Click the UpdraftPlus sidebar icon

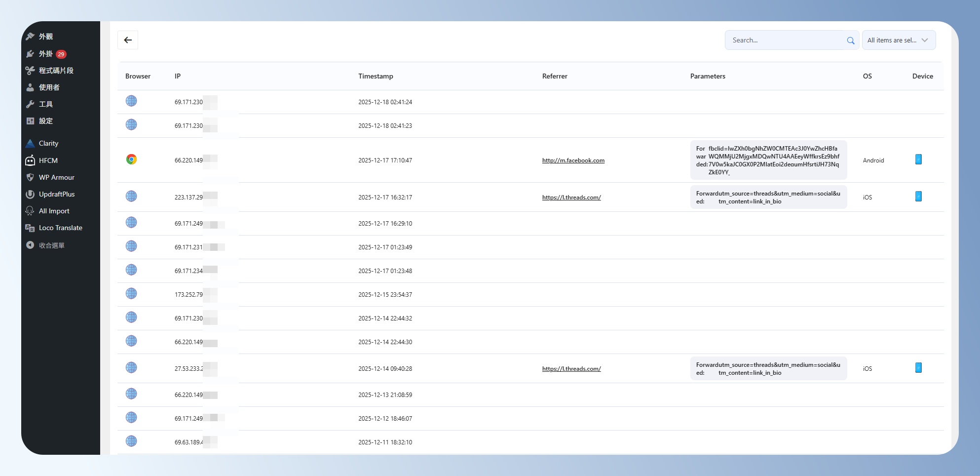pos(30,194)
